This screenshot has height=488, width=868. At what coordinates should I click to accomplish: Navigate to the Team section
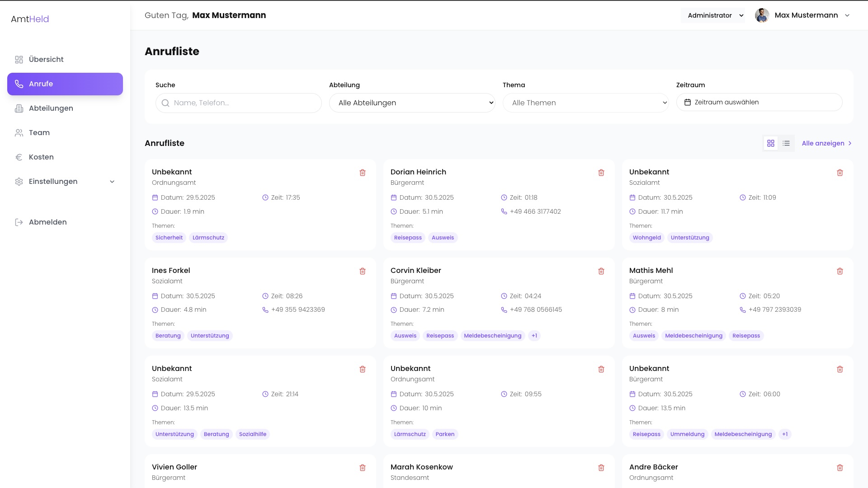click(x=39, y=133)
